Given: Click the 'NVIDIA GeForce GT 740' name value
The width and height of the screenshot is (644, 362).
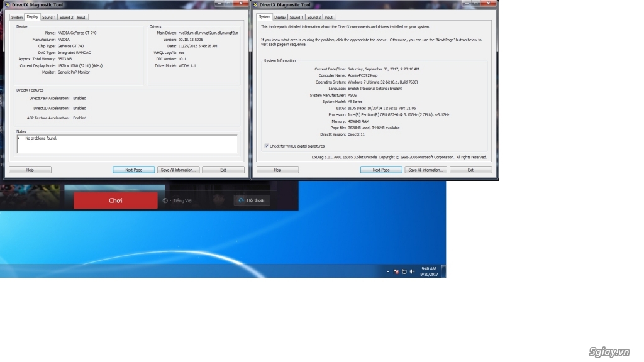Looking at the screenshot, I should pyautogui.click(x=77, y=33).
